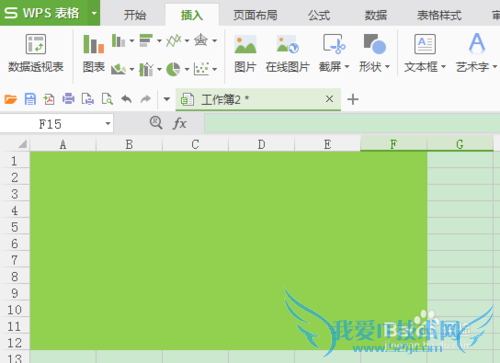Open quick access toolbar customize arrow
Viewport: 500px width, 363px height.
tap(167, 99)
